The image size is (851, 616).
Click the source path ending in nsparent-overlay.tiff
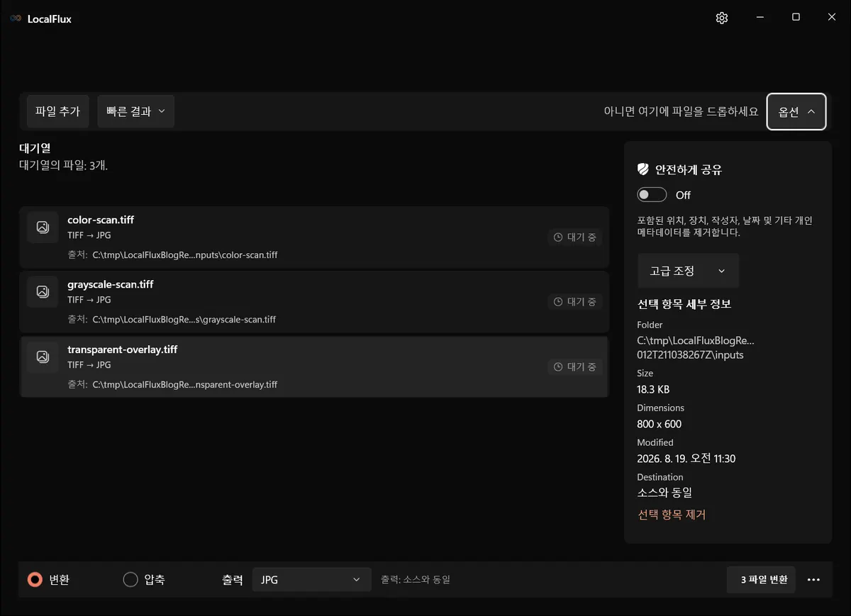click(x=185, y=384)
